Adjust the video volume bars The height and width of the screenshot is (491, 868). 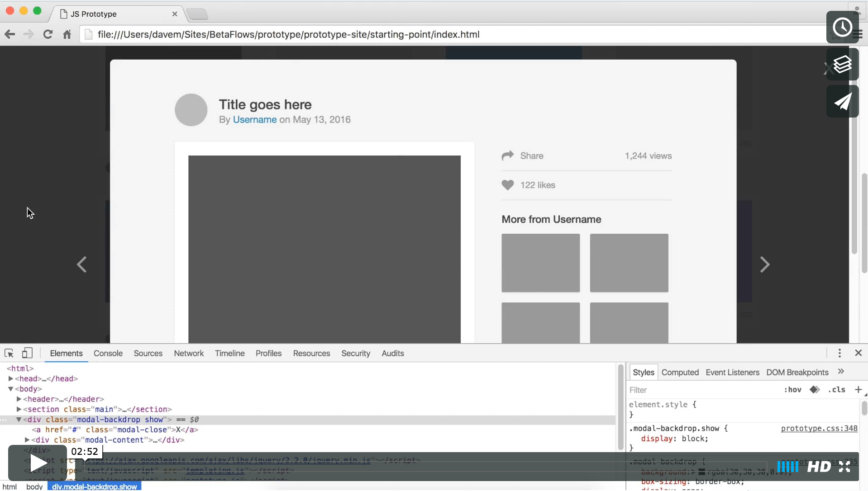[787, 467]
